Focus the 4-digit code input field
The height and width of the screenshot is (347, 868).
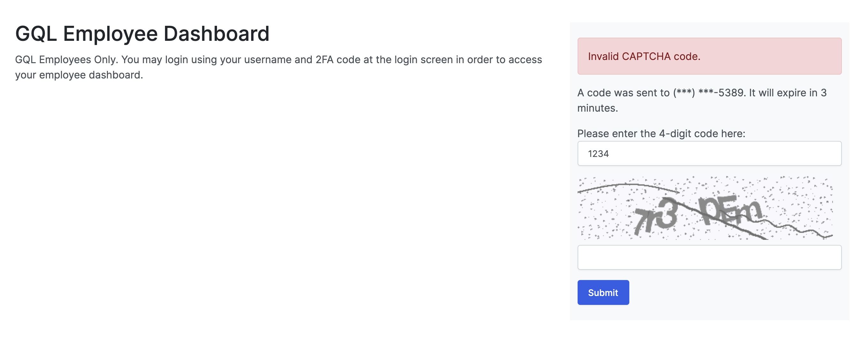click(709, 154)
